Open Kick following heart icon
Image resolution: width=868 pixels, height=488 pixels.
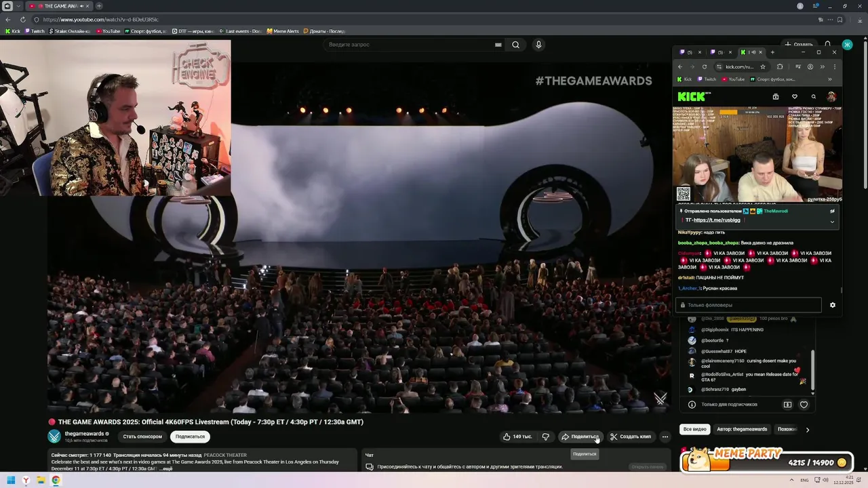click(795, 97)
